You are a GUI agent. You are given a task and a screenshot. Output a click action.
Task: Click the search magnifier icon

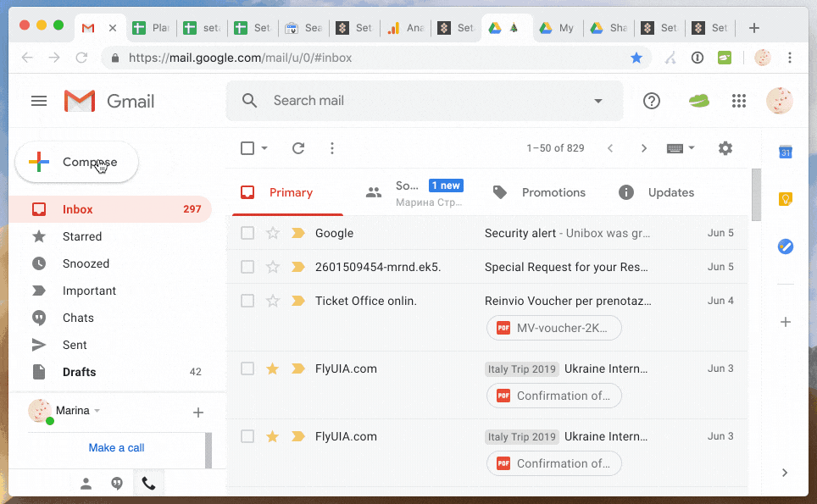(249, 101)
